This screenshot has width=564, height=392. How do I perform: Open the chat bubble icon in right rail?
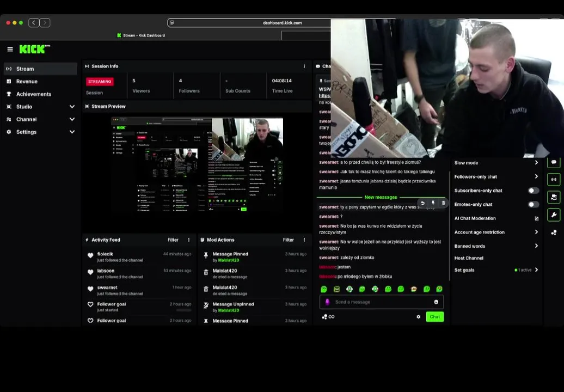(554, 162)
